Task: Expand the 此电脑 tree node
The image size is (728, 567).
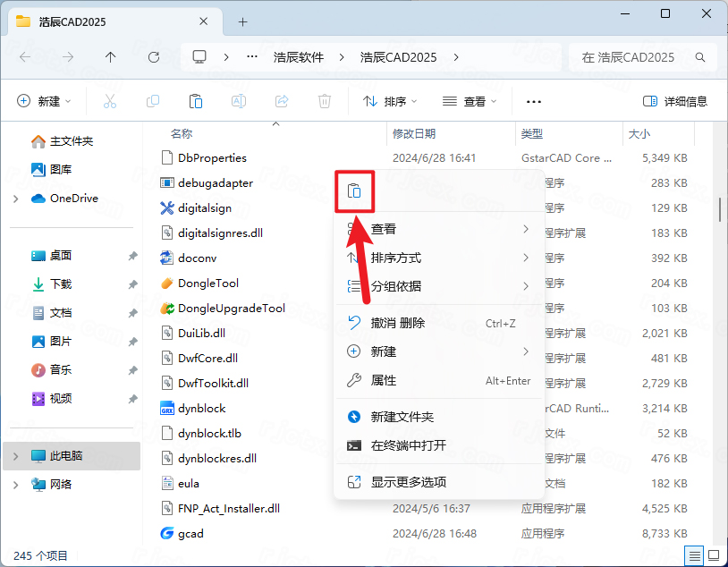Action: tap(15, 455)
